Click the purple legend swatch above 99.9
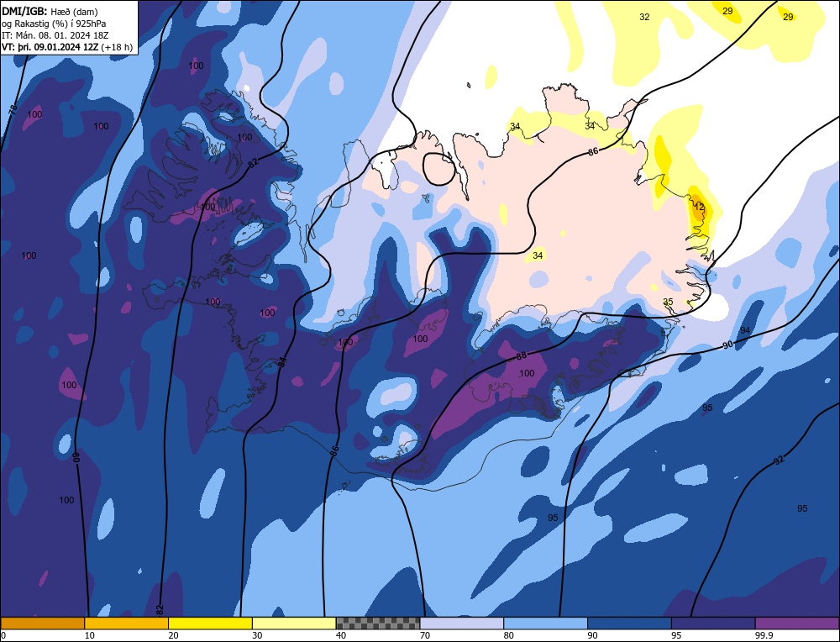The image size is (840, 642). point(797,624)
